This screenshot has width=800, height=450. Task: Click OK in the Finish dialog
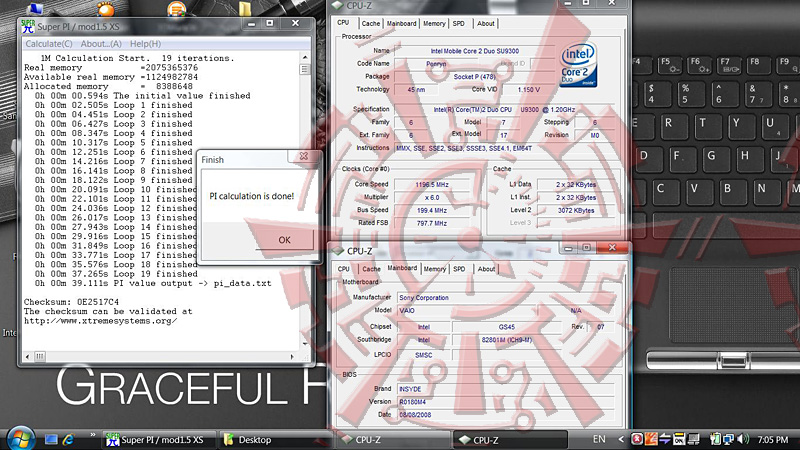click(x=284, y=240)
